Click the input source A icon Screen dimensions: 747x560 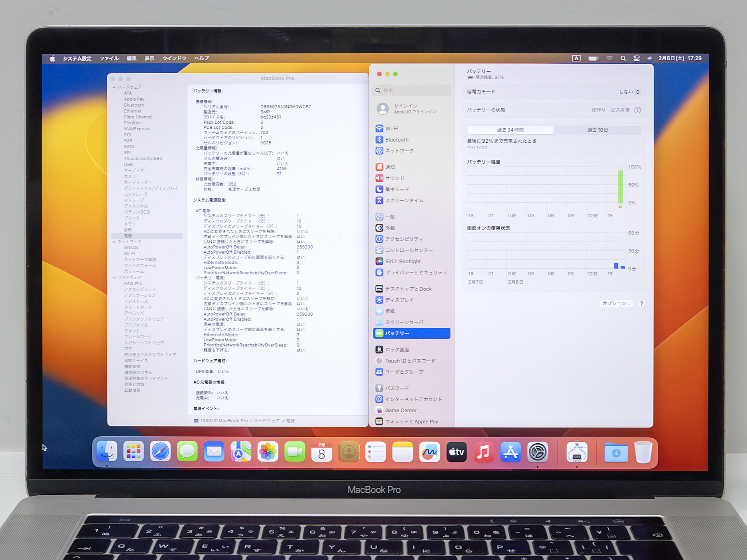click(x=576, y=58)
